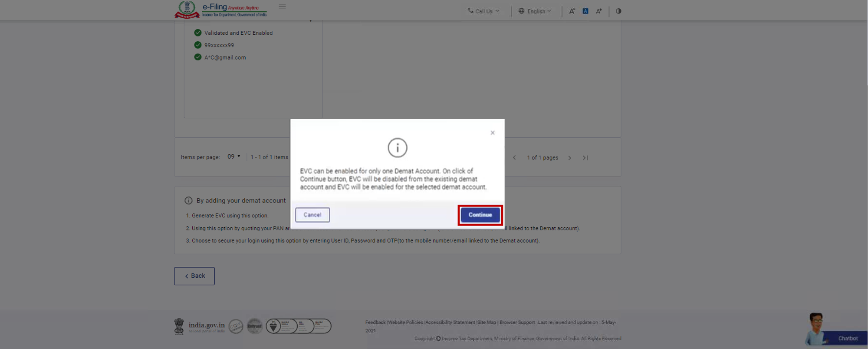Open the items per page dropdown

click(234, 156)
